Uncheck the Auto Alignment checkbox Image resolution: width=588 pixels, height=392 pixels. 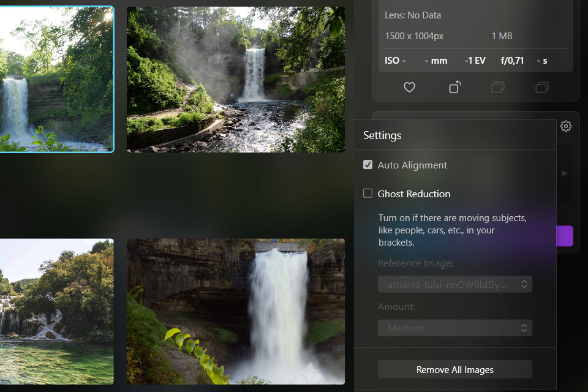click(368, 165)
